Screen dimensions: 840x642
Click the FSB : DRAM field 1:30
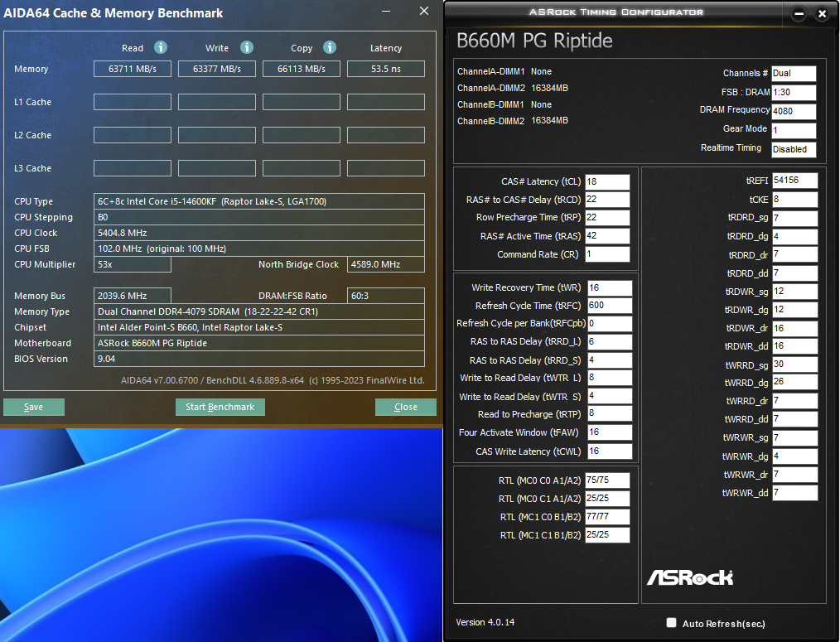pyautogui.click(x=794, y=92)
